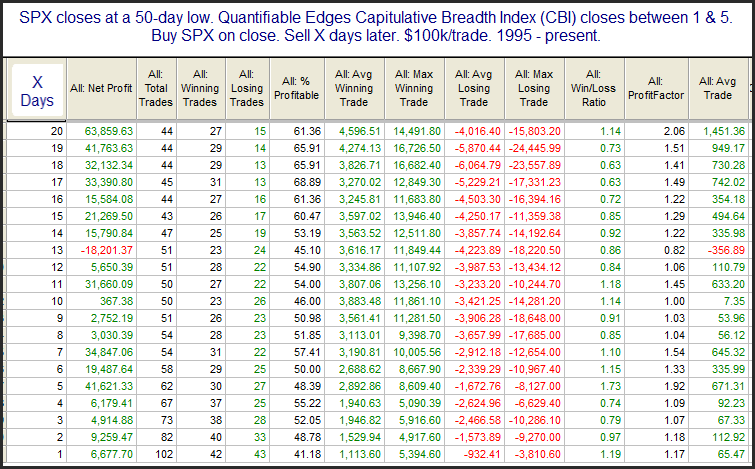
Task: Click % profitable value 57.41
Action: (x=307, y=352)
